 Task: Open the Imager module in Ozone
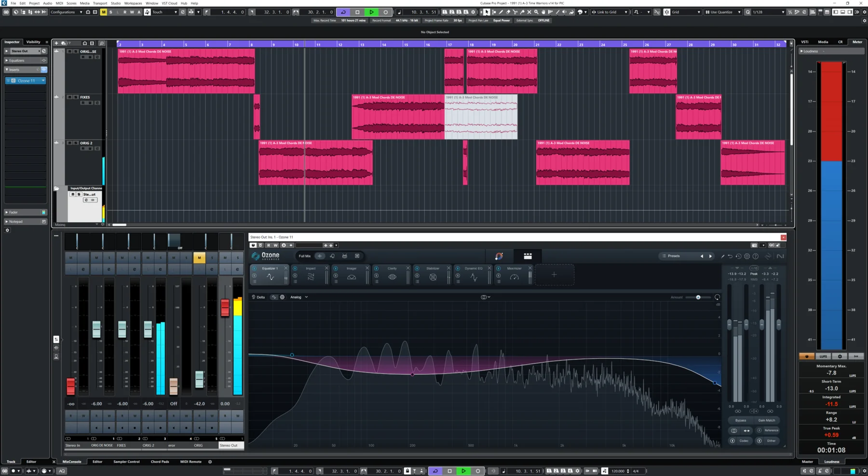pyautogui.click(x=352, y=274)
